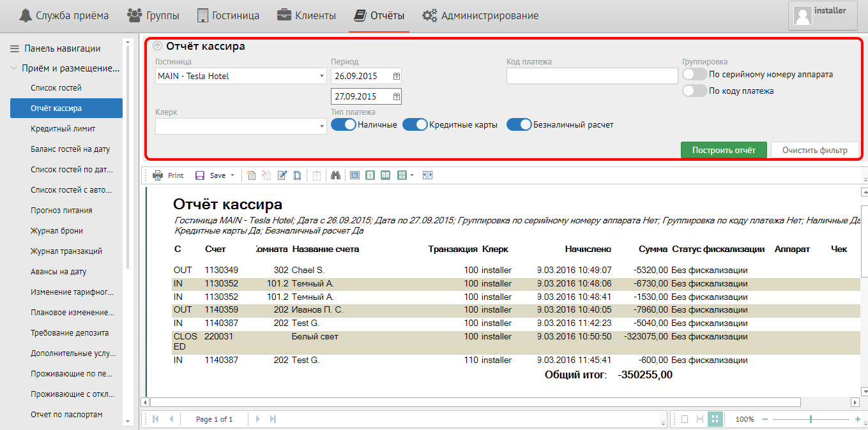Enable grouping По коду платежа
868x430 pixels.
tap(694, 91)
